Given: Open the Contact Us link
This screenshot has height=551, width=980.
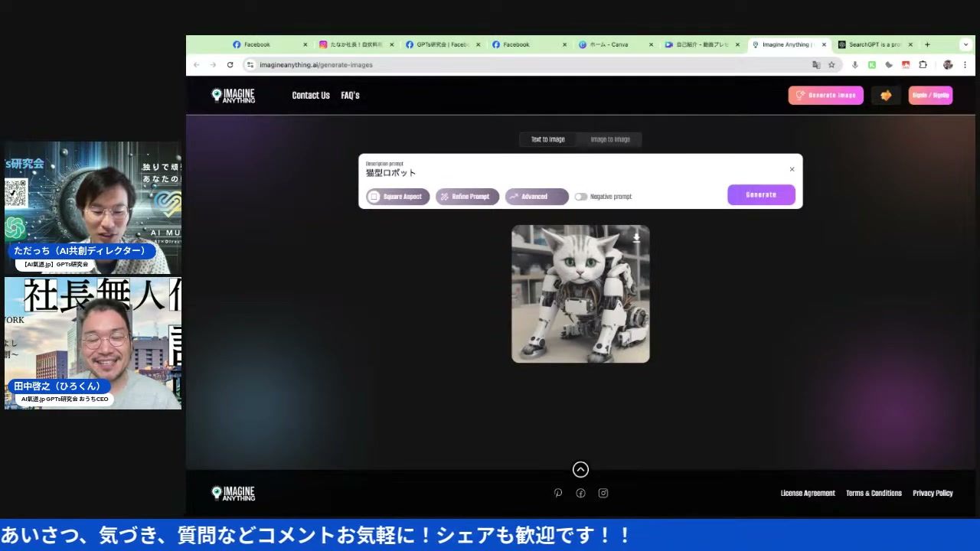Looking at the screenshot, I should [311, 96].
